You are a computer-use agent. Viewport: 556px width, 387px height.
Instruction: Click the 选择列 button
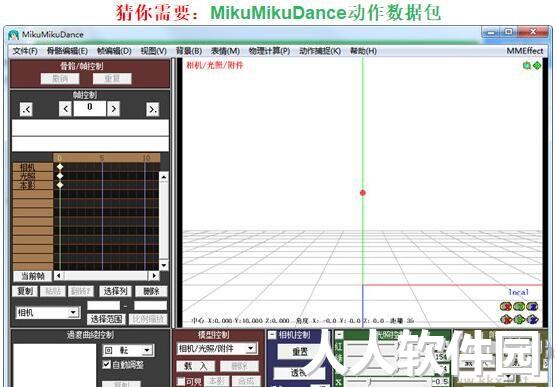[115, 291]
